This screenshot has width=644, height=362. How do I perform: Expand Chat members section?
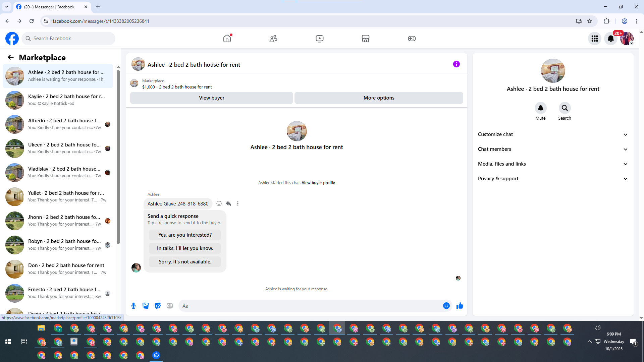pyautogui.click(x=553, y=149)
